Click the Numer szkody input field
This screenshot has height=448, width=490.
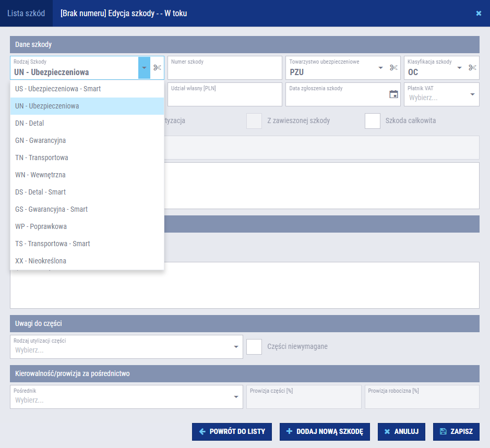[x=224, y=71]
